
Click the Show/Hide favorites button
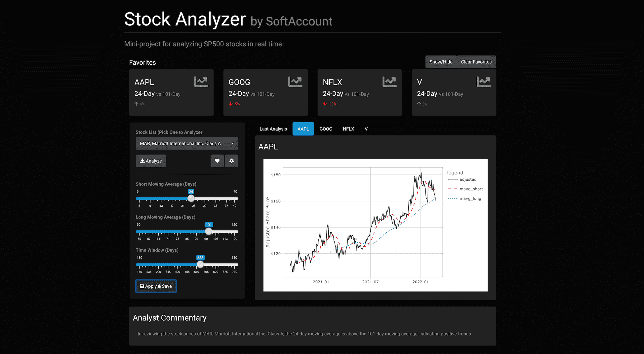tap(441, 62)
